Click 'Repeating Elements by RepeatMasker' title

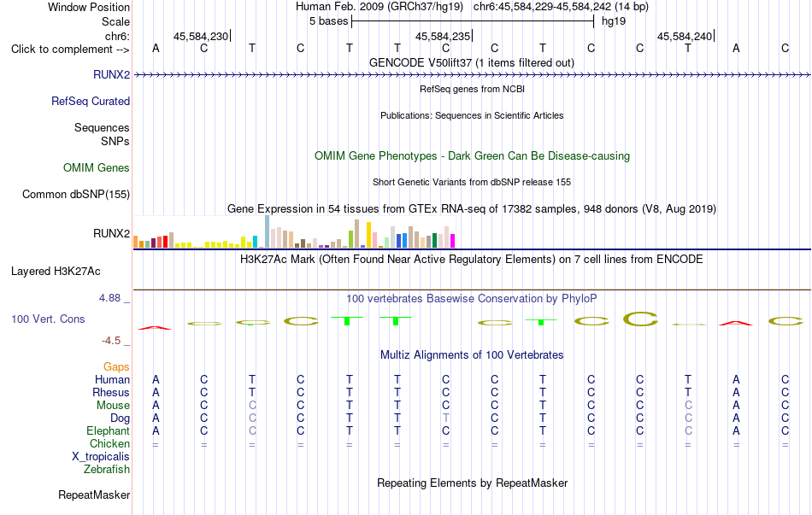[x=472, y=483]
